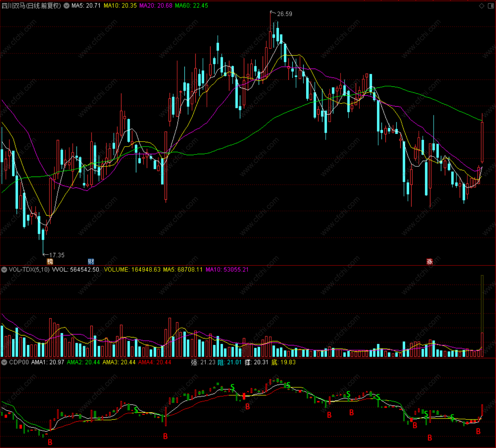The image size is (496, 448).
Task: Open the VOL-TDX indicator dropdown circle
Action: (4, 270)
